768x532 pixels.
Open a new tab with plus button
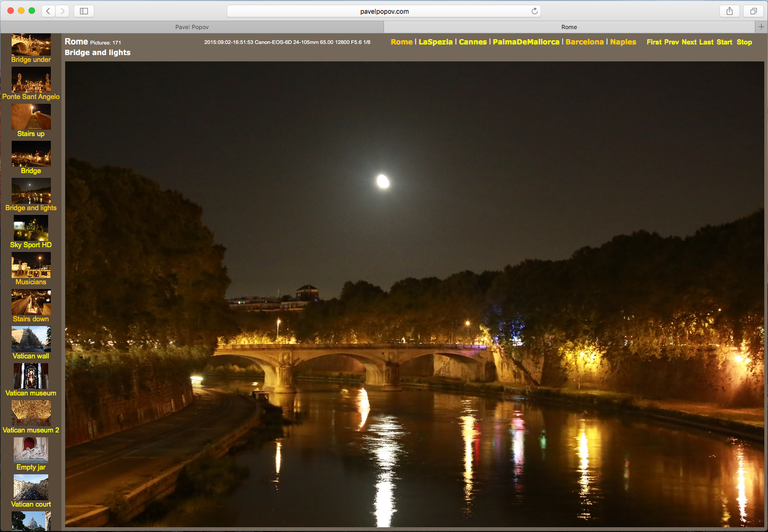click(x=761, y=27)
